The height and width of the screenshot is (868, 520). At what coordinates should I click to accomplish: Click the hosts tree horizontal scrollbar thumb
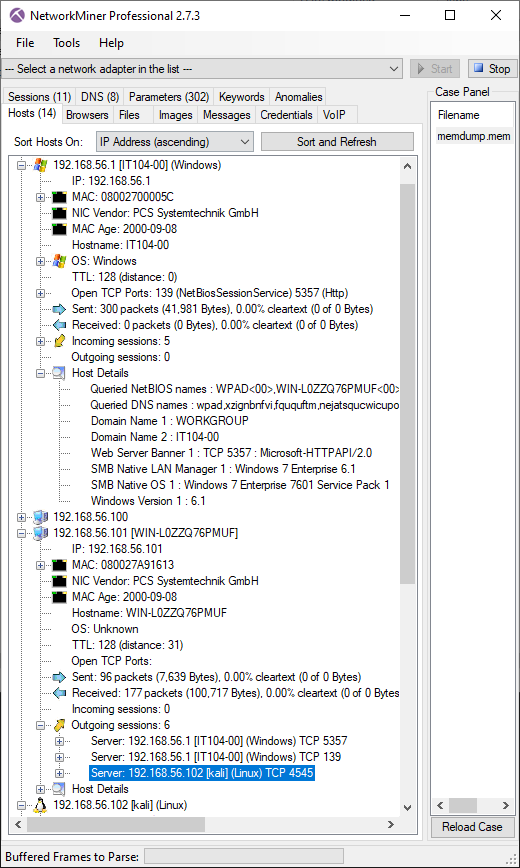[x=116, y=824]
